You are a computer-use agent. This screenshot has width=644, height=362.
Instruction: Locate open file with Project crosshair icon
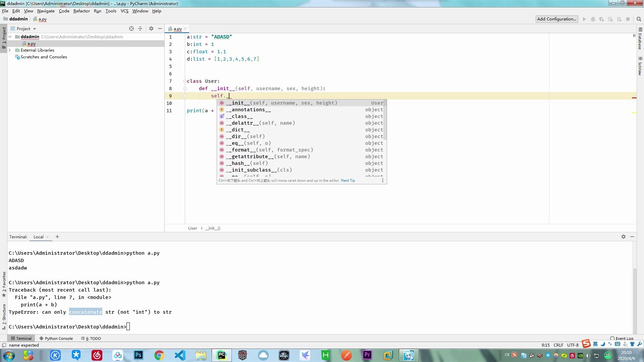[131, 28]
